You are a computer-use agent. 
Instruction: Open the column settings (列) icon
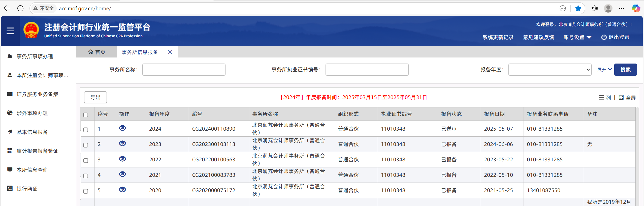[x=601, y=98]
